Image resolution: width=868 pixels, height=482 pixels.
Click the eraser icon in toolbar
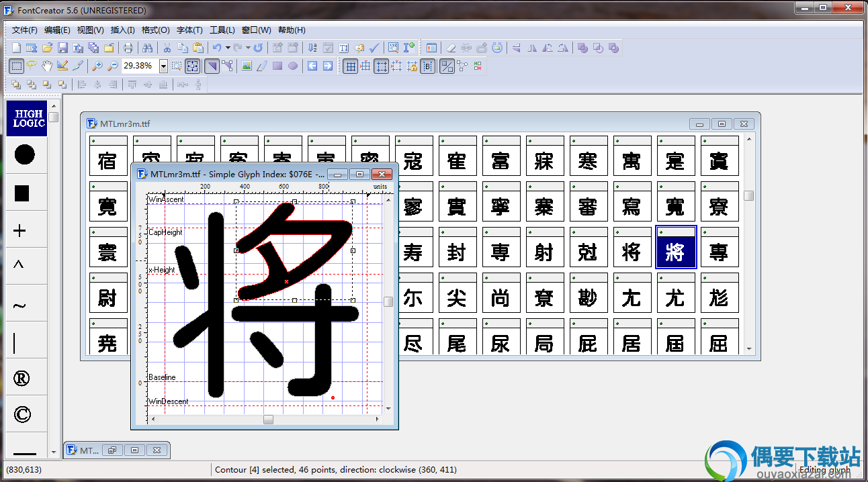(451, 48)
